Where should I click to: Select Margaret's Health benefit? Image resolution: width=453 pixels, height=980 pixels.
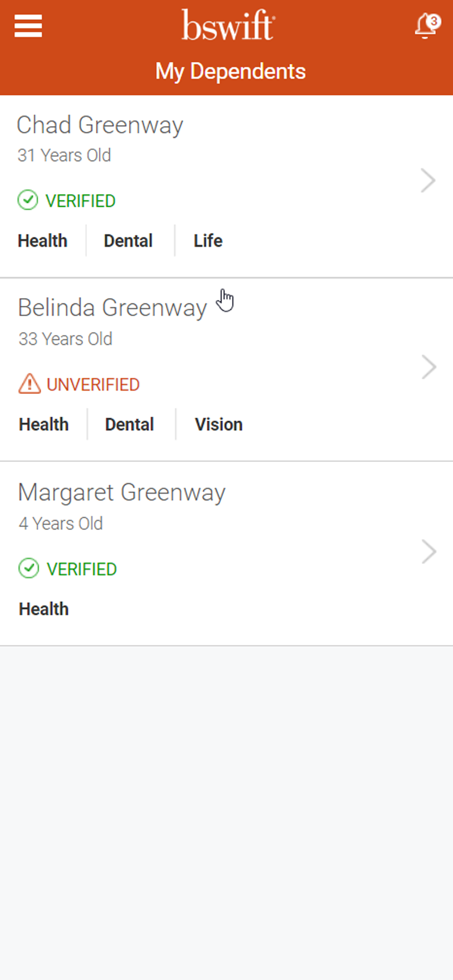[x=44, y=609]
